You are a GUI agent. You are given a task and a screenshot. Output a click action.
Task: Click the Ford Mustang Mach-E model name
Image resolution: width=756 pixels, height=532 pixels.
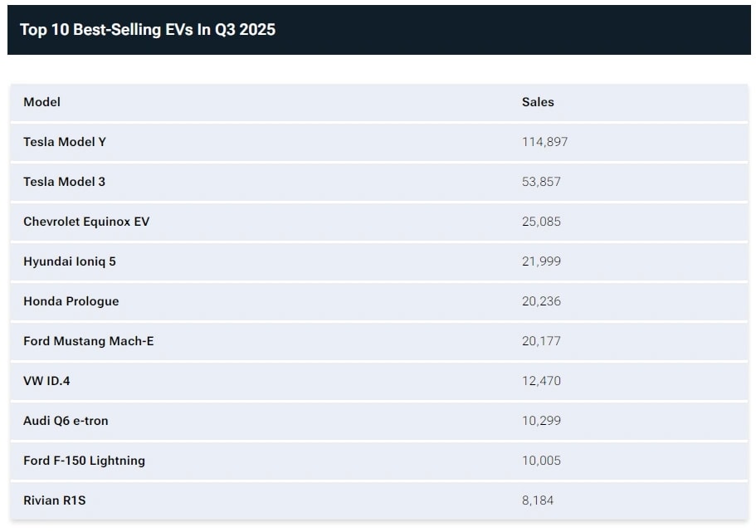pyautogui.click(x=88, y=341)
